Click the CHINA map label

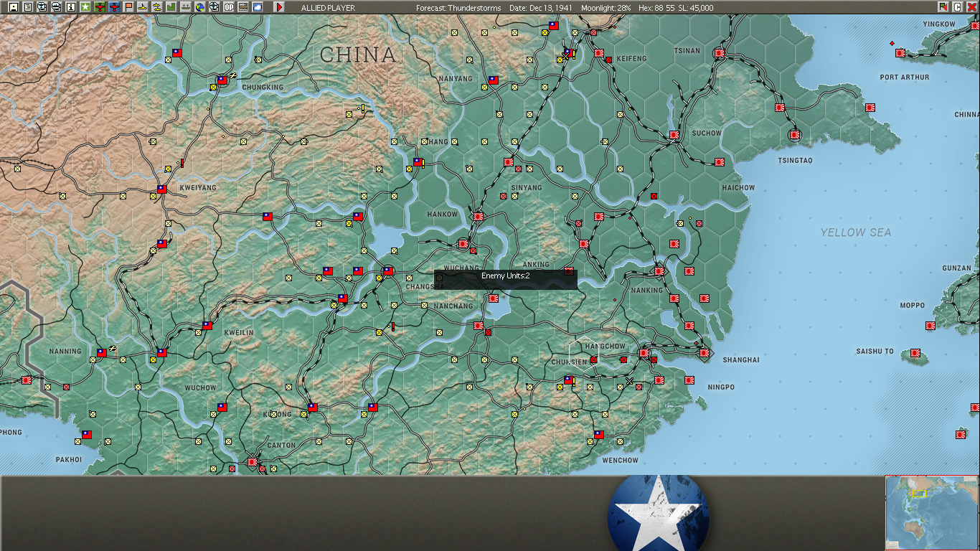[358, 55]
